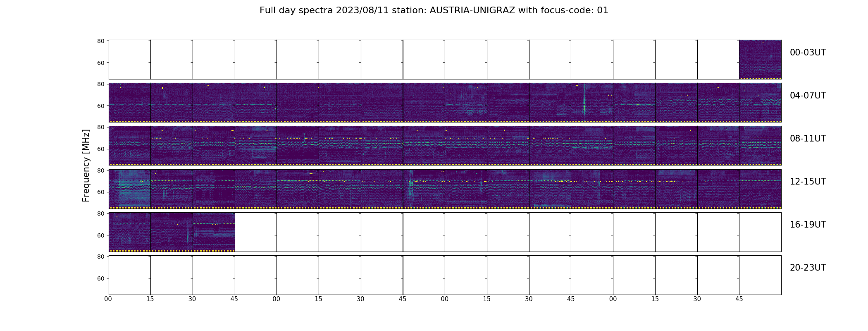
Task: Click the '60' tick of the 08-11UT row
Action: tap(100, 149)
